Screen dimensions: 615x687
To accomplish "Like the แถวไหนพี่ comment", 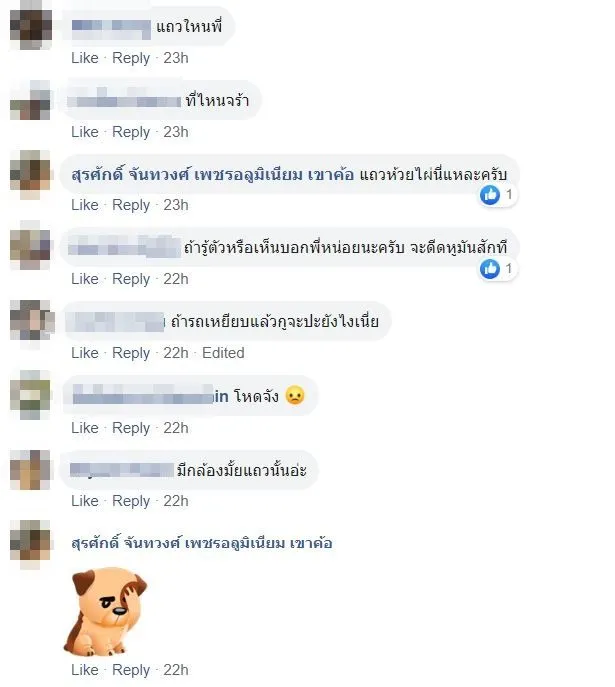I will [x=85, y=58].
